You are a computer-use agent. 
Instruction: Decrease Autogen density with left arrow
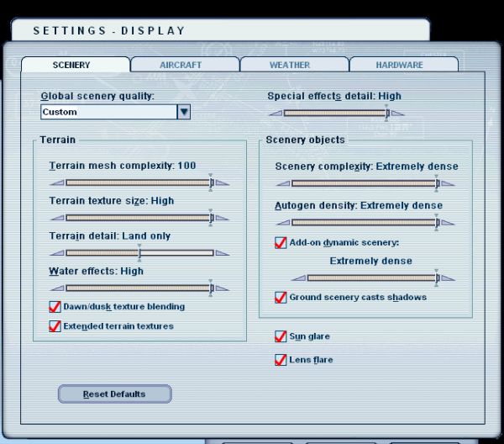pos(284,223)
